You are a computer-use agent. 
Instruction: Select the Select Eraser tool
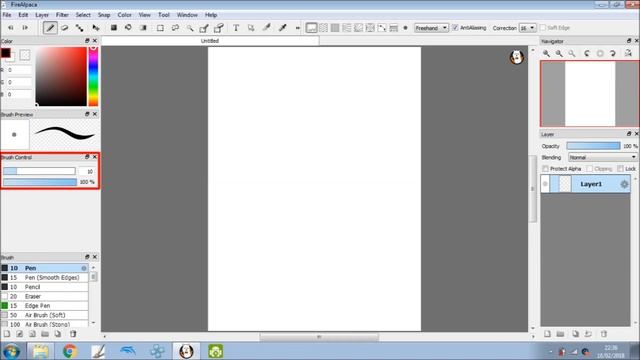(219, 28)
